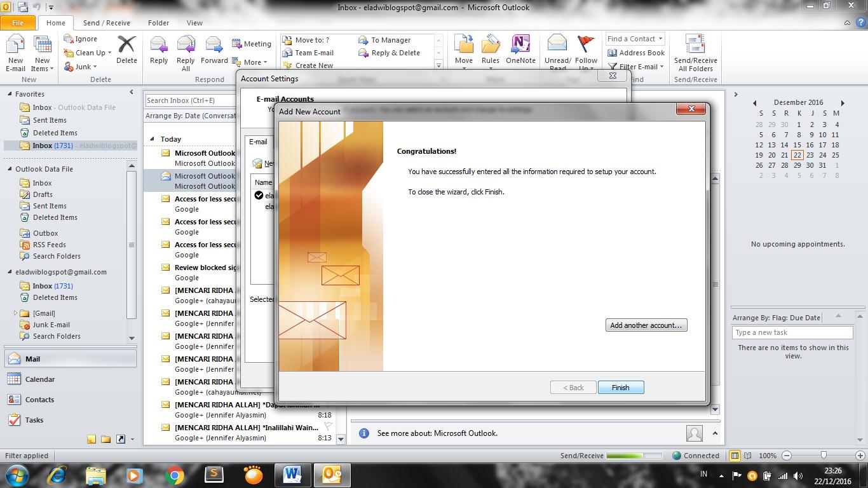Viewport: 868px width, 488px height.
Task: Click the Move ribbon icon
Action: (x=464, y=51)
